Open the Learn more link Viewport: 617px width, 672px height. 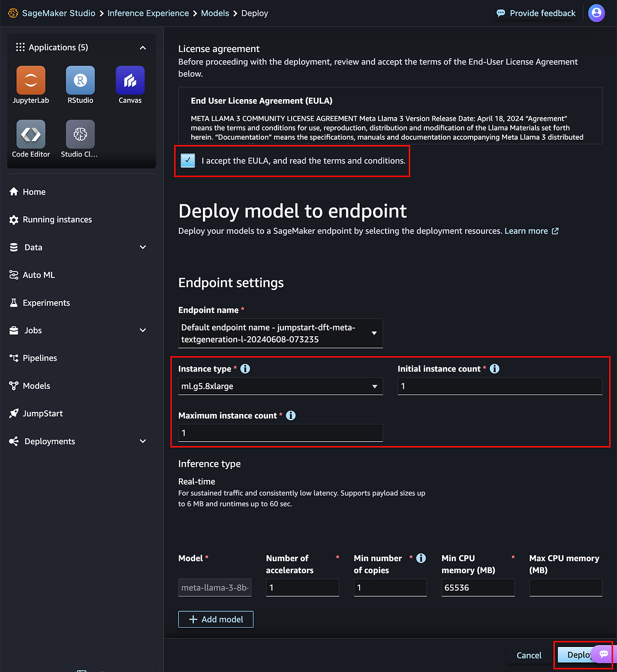click(x=526, y=231)
